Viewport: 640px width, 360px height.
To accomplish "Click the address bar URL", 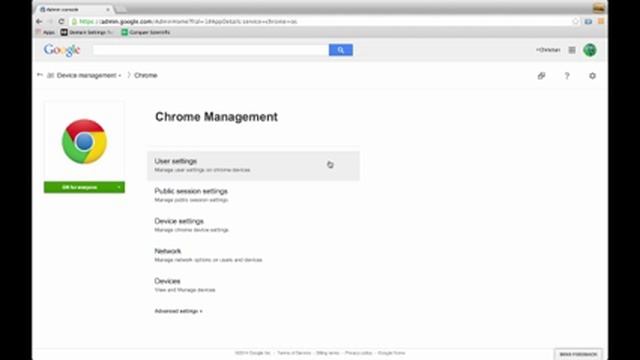I will [x=188, y=21].
